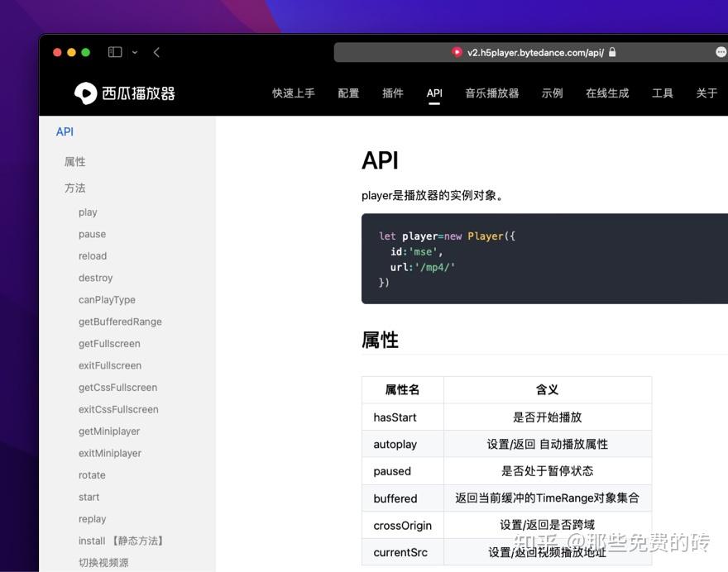Navigate back using the back arrow icon
Screen dimensions: 728x572
156,51
